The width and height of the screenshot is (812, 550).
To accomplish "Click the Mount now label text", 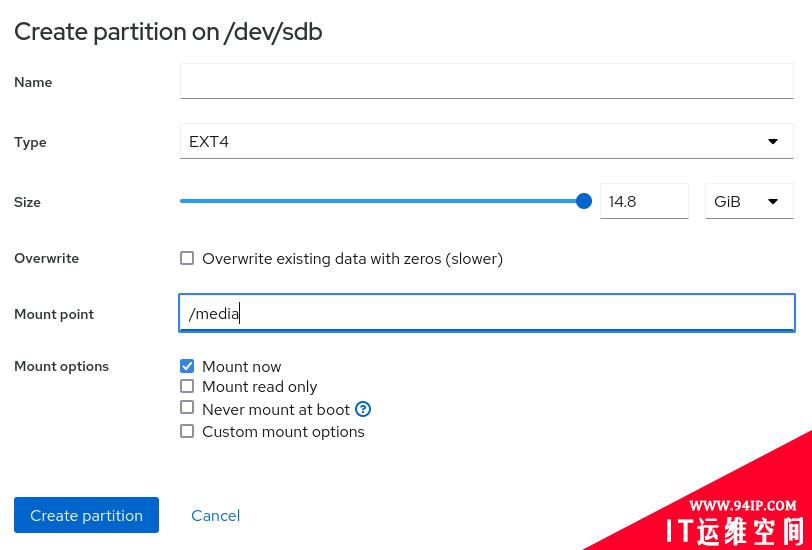I will pyautogui.click(x=241, y=367).
